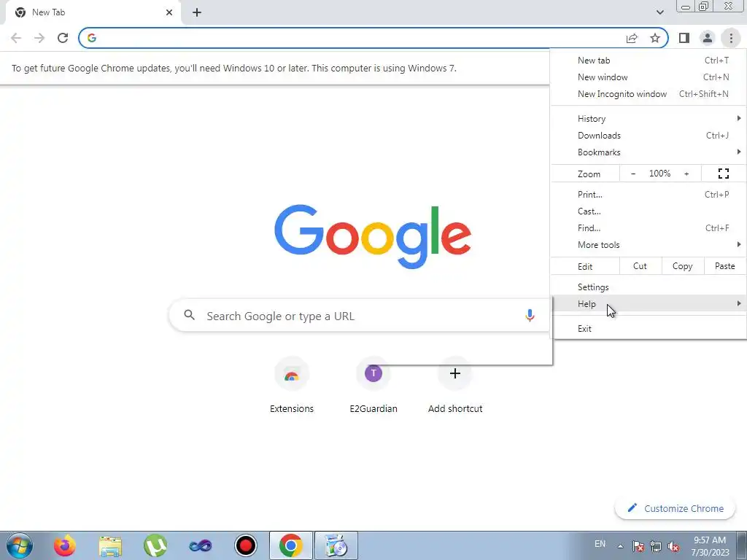The image size is (747, 560).
Task: Open File Explorer from the taskbar
Action: pyautogui.click(x=110, y=545)
